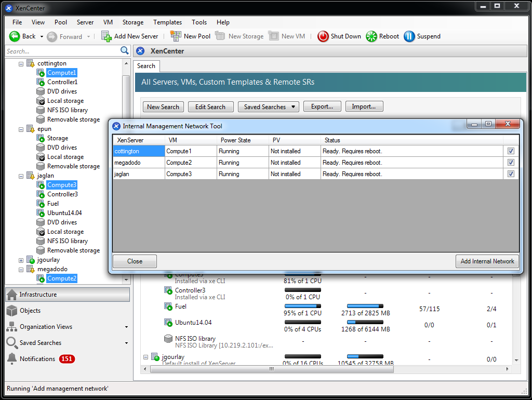Open the Pool menu
532x400 pixels.
(x=61, y=22)
